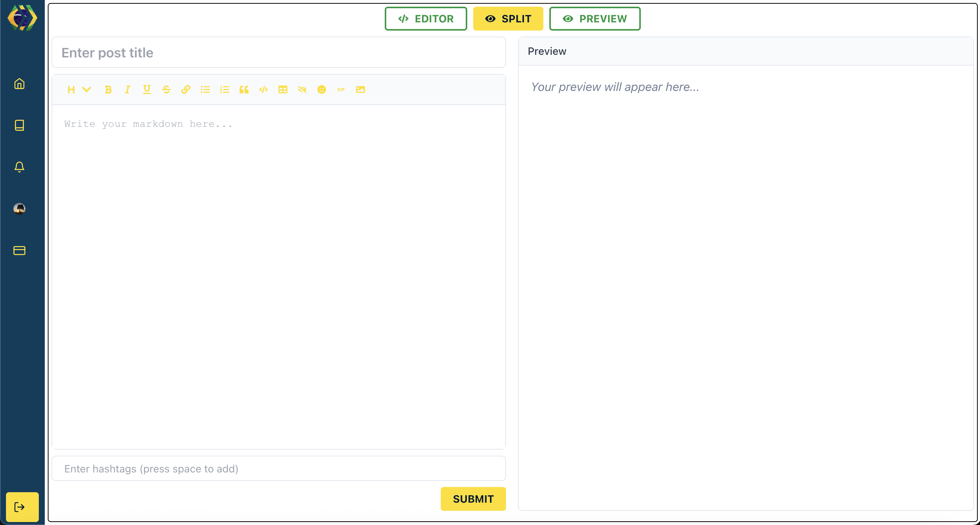Switch to the Preview view tab

(x=594, y=19)
